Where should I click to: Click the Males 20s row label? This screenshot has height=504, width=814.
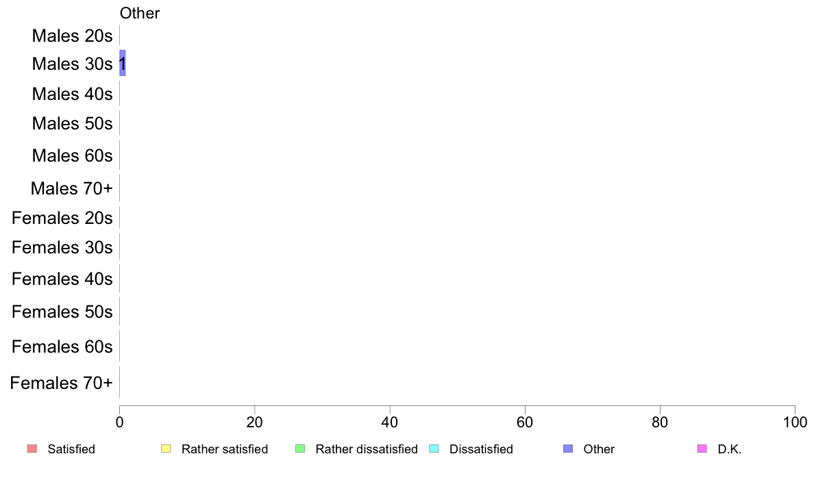(72, 36)
